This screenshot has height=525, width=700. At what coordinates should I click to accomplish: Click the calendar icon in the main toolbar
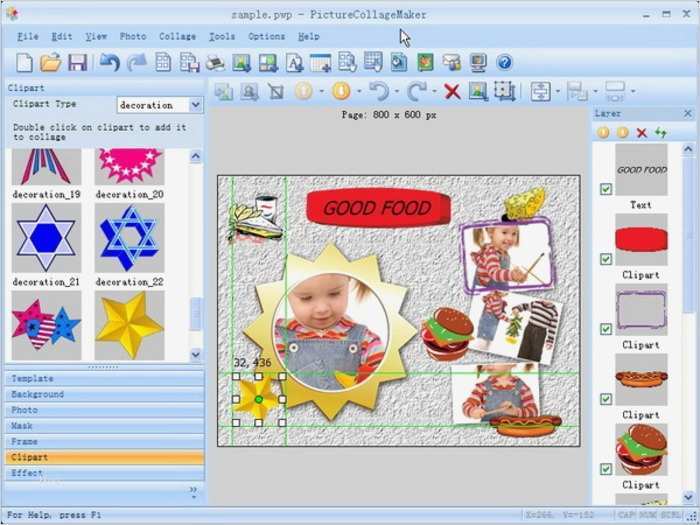[321, 62]
